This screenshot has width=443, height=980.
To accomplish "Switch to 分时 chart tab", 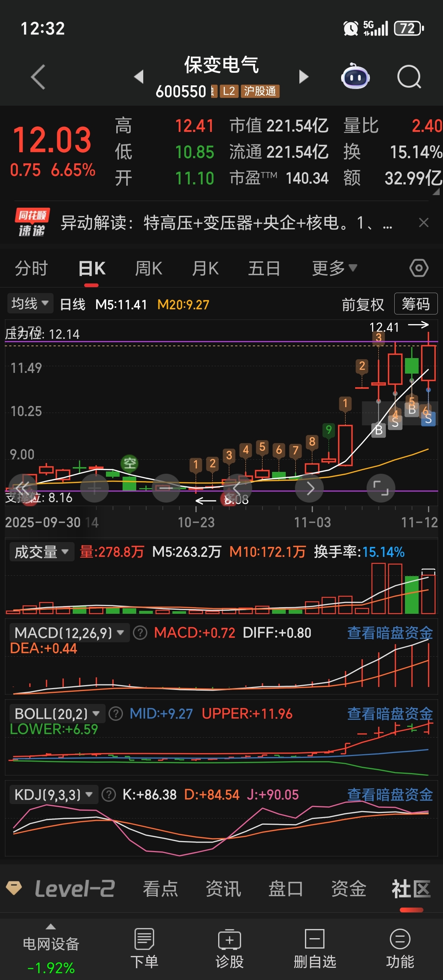I will tap(31, 268).
